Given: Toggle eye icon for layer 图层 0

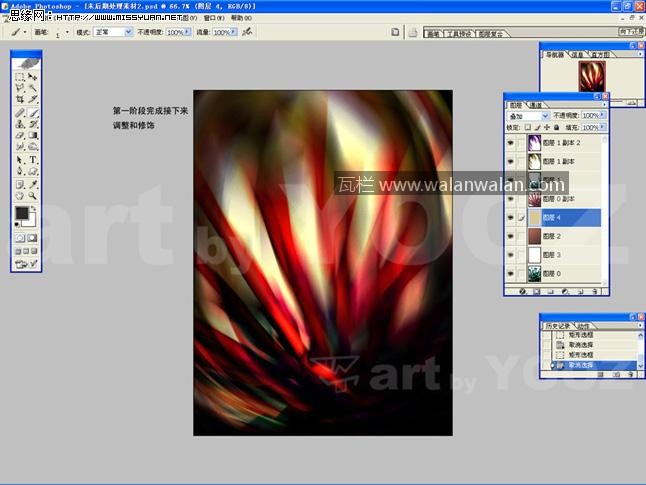Looking at the screenshot, I should pos(511,273).
